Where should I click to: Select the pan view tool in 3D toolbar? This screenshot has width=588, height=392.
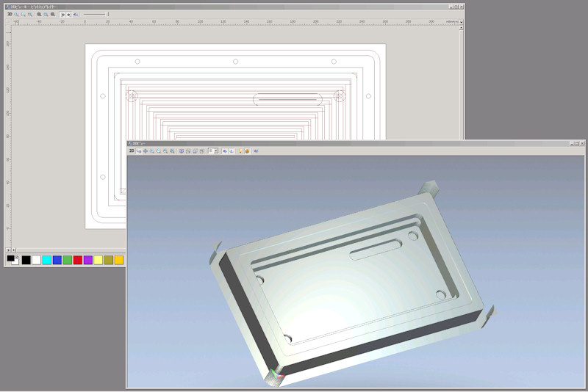(145, 151)
